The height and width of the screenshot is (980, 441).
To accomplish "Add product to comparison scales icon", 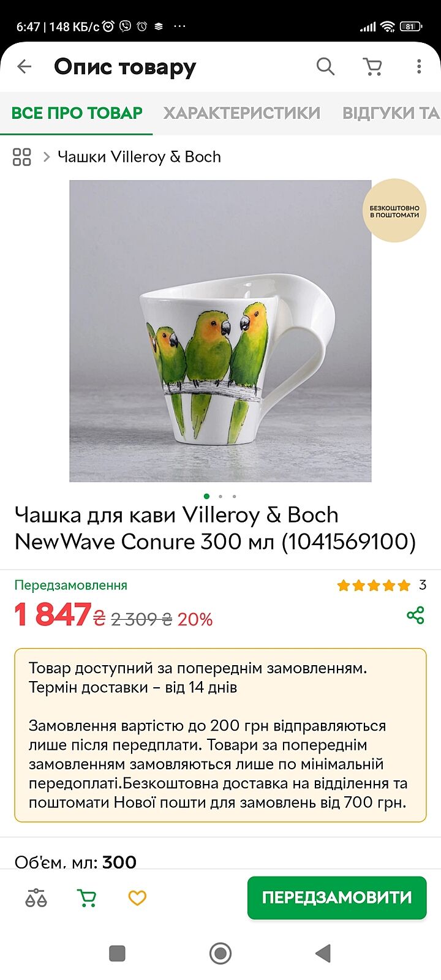I will point(36,898).
